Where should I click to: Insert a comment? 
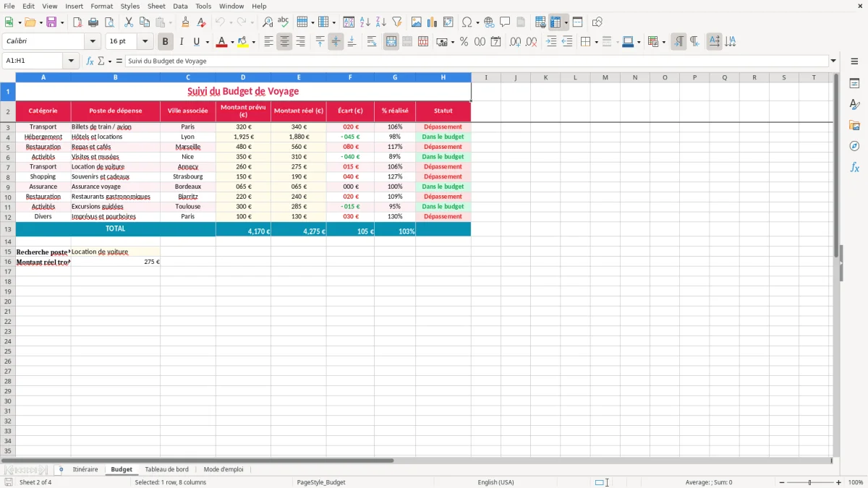505,22
